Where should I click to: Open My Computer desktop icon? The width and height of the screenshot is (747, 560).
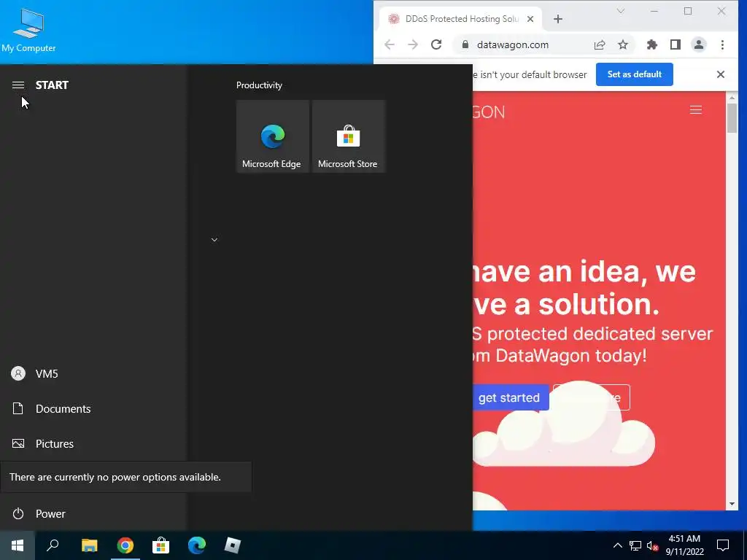pos(28,30)
